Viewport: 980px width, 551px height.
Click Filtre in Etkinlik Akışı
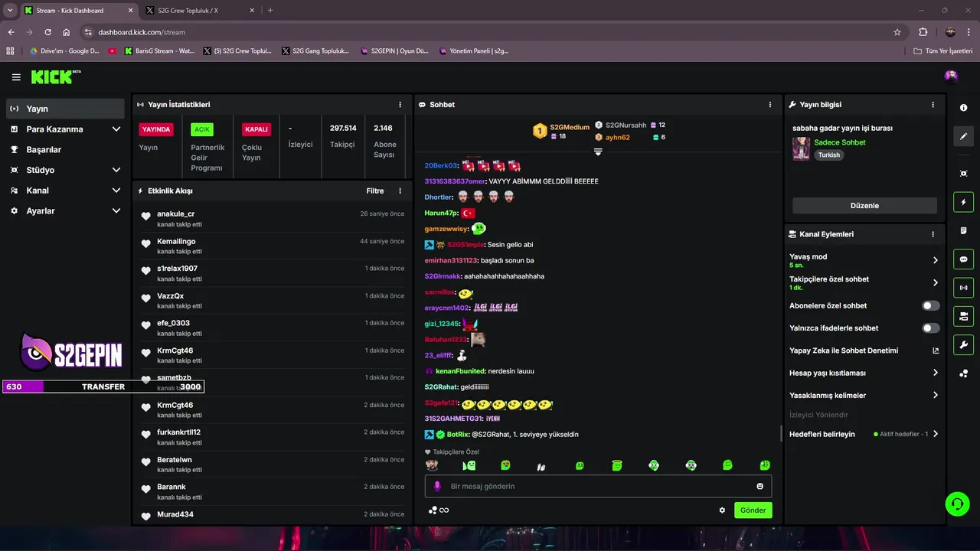375,191
